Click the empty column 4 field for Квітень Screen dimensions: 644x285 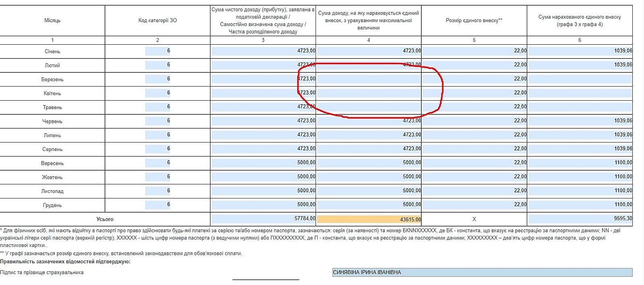pyautogui.click(x=369, y=93)
